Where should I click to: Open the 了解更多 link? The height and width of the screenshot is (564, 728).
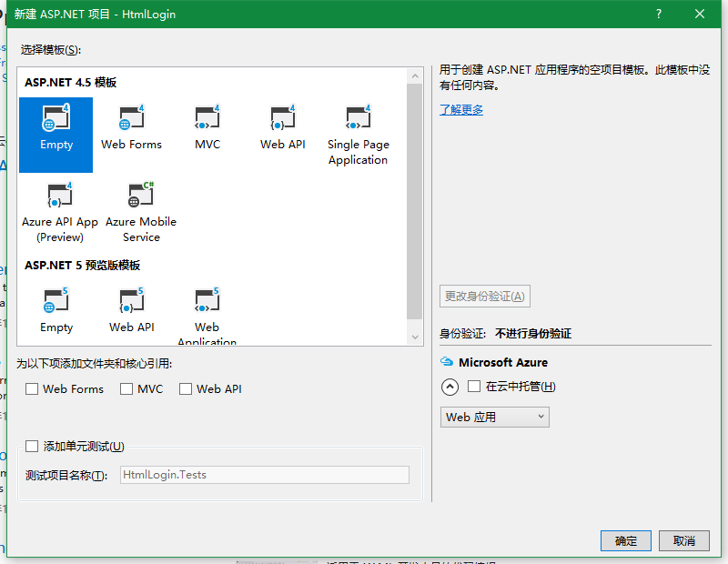[461, 110]
